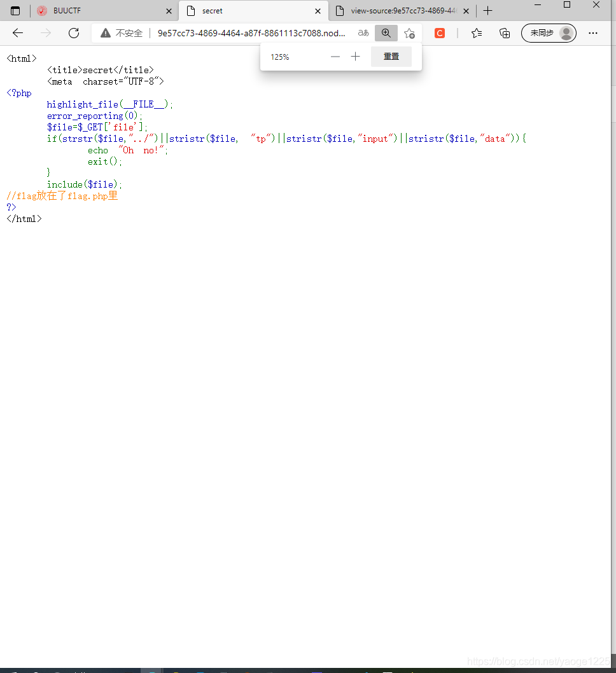The height and width of the screenshot is (673, 616).
Task: Increase zoom with the plus button
Action: pyautogui.click(x=356, y=57)
